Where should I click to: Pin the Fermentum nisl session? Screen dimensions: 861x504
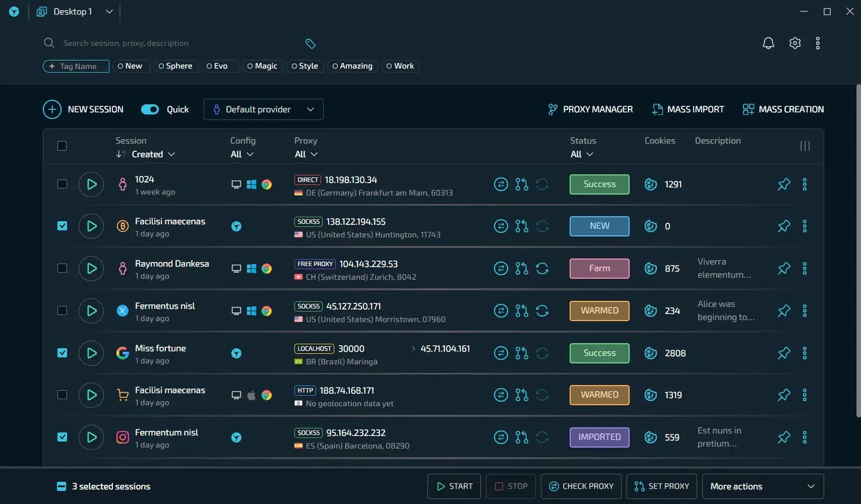pos(784,437)
